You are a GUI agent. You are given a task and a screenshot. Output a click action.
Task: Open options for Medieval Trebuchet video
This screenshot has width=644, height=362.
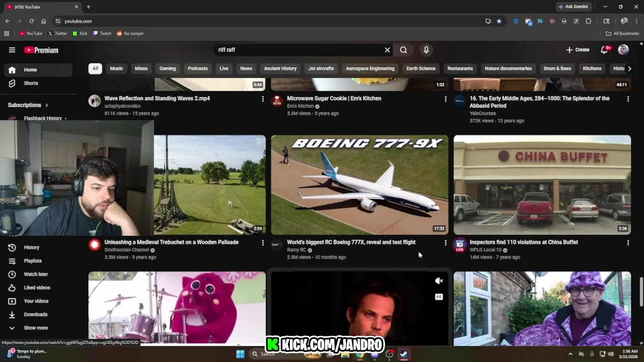(x=263, y=243)
